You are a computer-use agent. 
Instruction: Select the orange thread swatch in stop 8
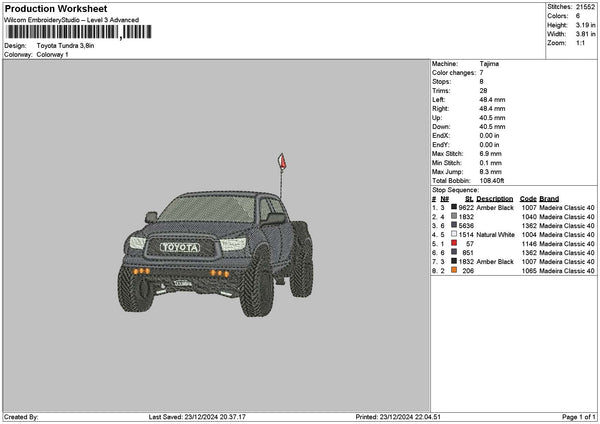click(x=454, y=270)
